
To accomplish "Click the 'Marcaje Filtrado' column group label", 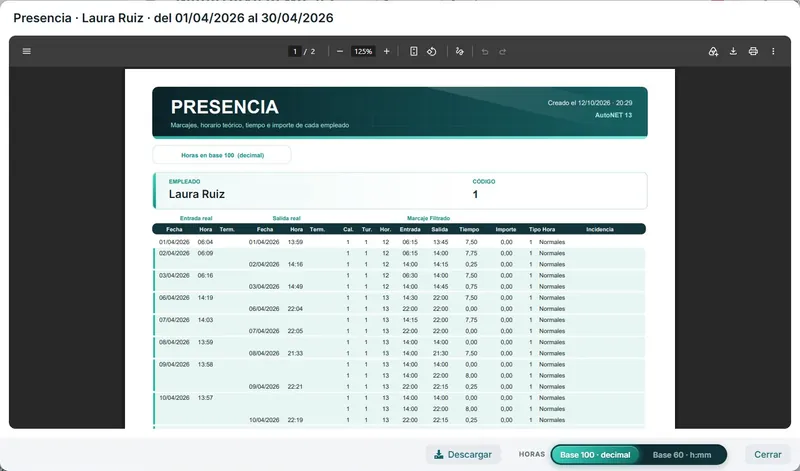I will point(428,218).
